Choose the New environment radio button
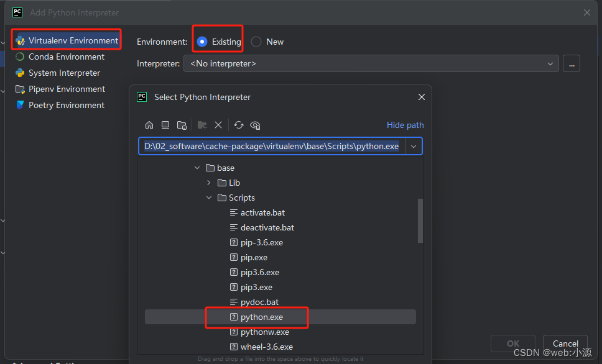Image resolution: width=602 pixels, height=364 pixels. click(256, 42)
